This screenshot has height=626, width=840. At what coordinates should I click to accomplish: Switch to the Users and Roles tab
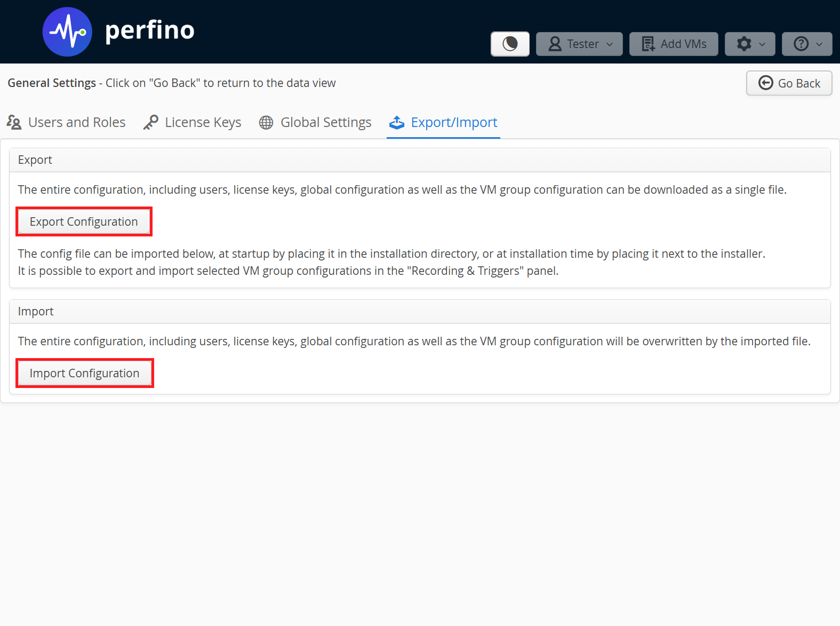click(66, 122)
